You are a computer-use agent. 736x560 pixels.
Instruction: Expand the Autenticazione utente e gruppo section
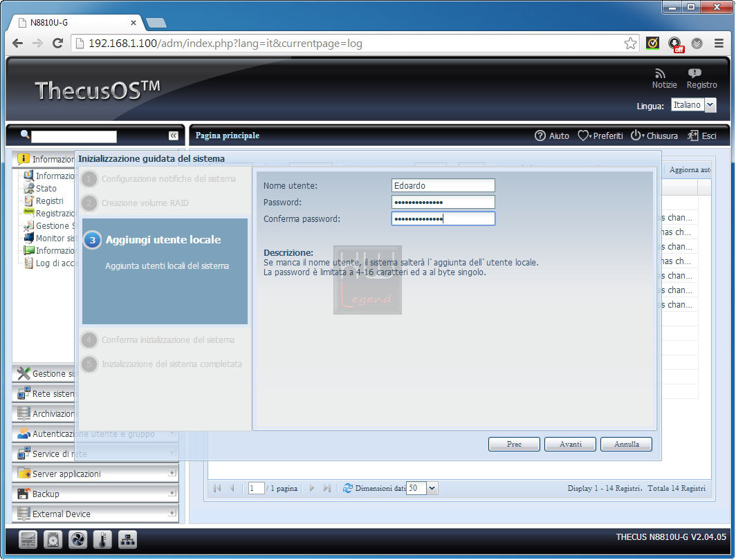pyautogui.click(x=172, y=433)
